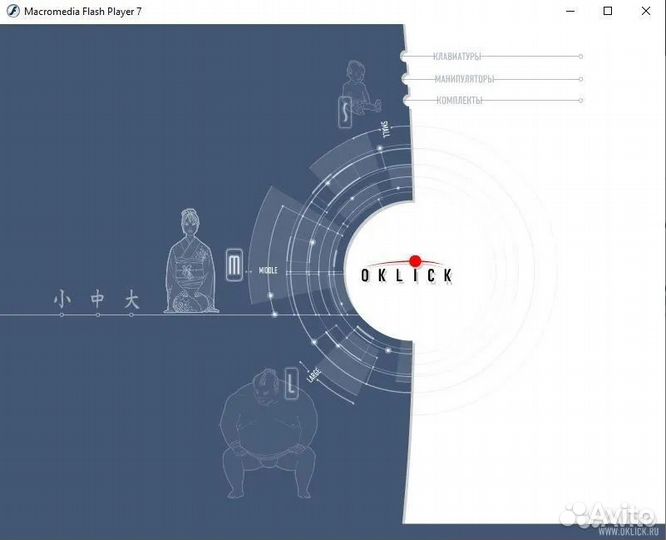This screenshot has height=540, width=666.
Task: Click the LARGE label on the dial
Action: coord(314,373)
